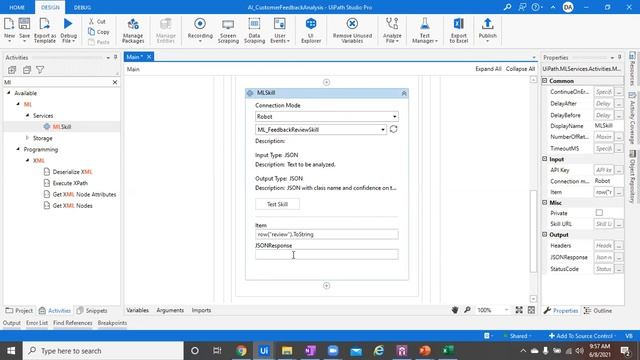The width and height of the screenshot is (640, 360).
Task: Open UI Explorer
Action: tap(311, 30)
